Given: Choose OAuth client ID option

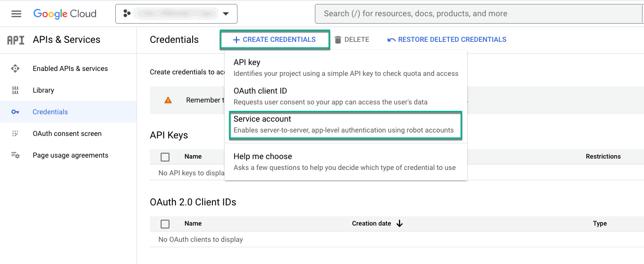Looking at the screenshot, I should pyautogui.click(x=346, y=96).
